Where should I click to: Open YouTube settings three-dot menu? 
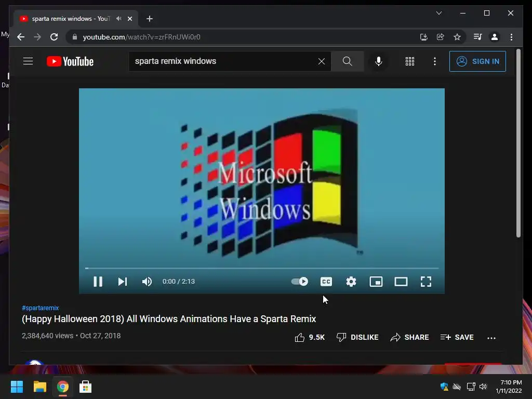click(435, 61)
